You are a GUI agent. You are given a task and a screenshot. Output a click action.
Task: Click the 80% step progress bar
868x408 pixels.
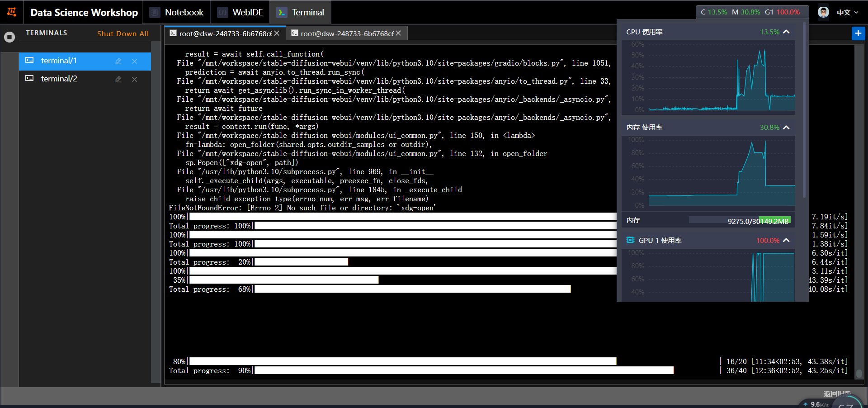click(x=403, y=361)
